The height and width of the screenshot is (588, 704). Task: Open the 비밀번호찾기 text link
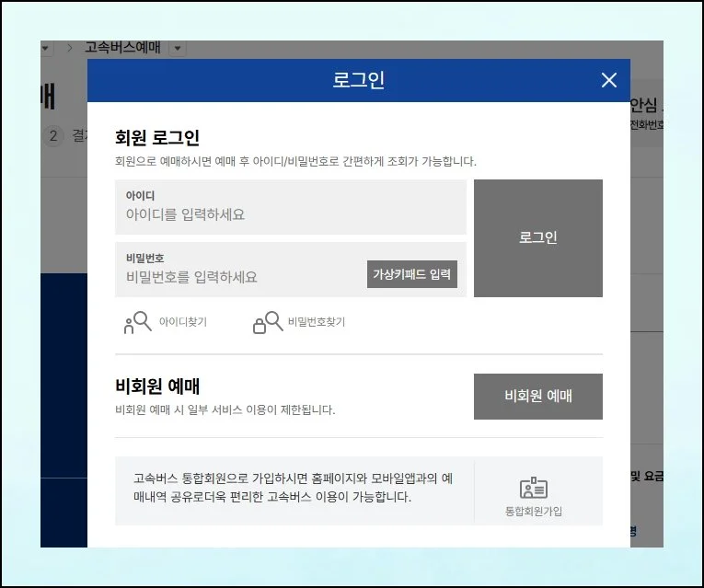(316, 322)
